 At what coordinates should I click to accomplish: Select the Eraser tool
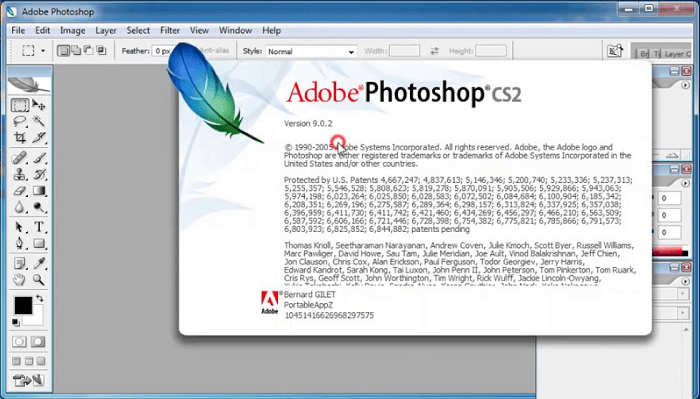[20, 191]
